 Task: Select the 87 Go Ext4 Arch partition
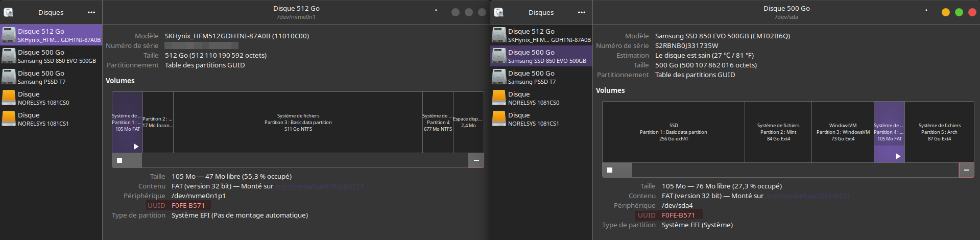[x=939, y=132]
